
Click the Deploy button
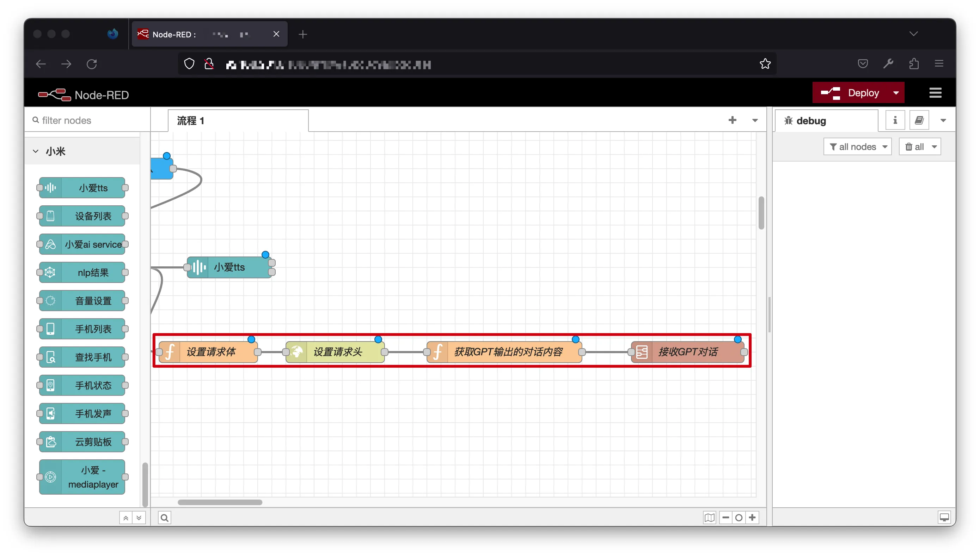click(850, 93)
